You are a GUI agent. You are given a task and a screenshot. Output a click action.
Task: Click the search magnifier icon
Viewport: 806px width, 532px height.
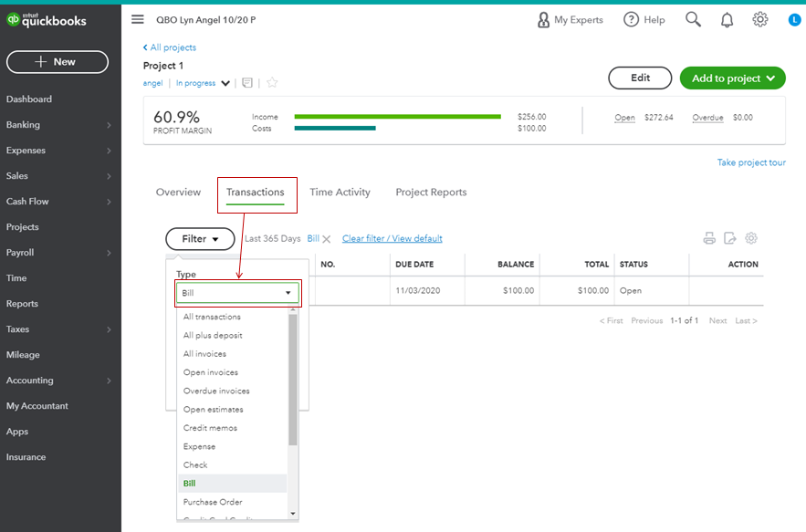[x=693, y=19]
